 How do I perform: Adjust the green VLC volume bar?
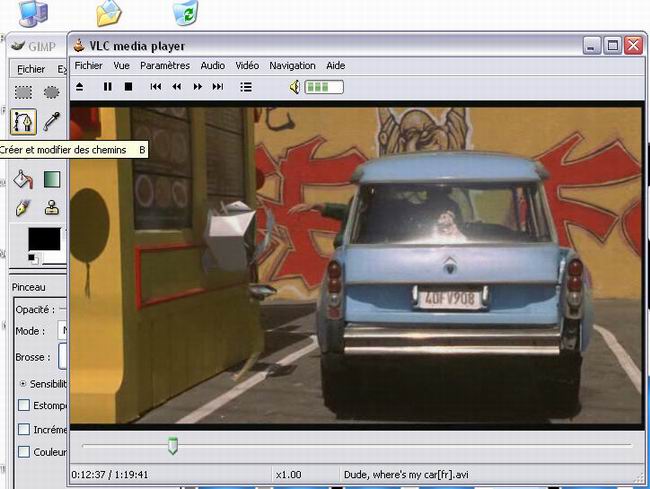point(324,87)
